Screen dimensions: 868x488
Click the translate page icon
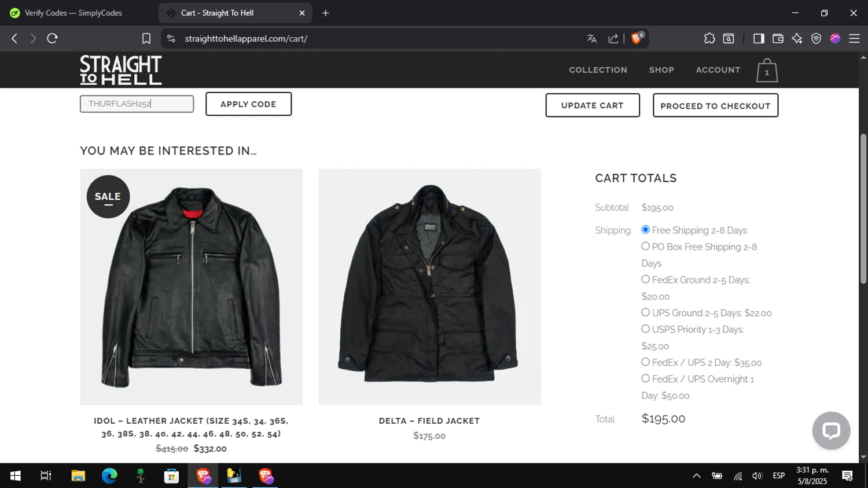point(591,39)
